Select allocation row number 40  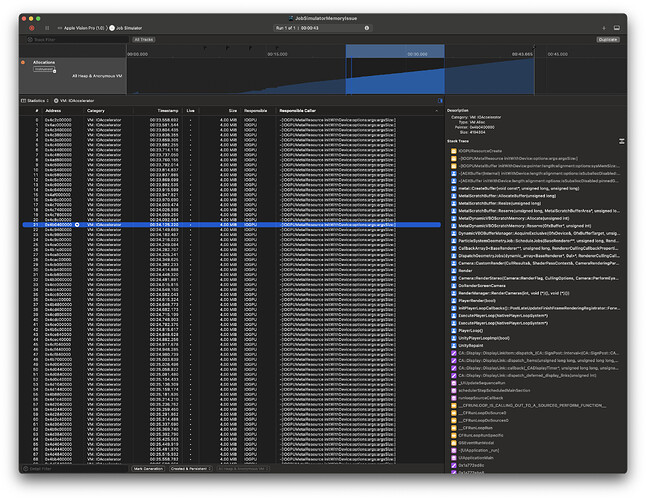231,320
